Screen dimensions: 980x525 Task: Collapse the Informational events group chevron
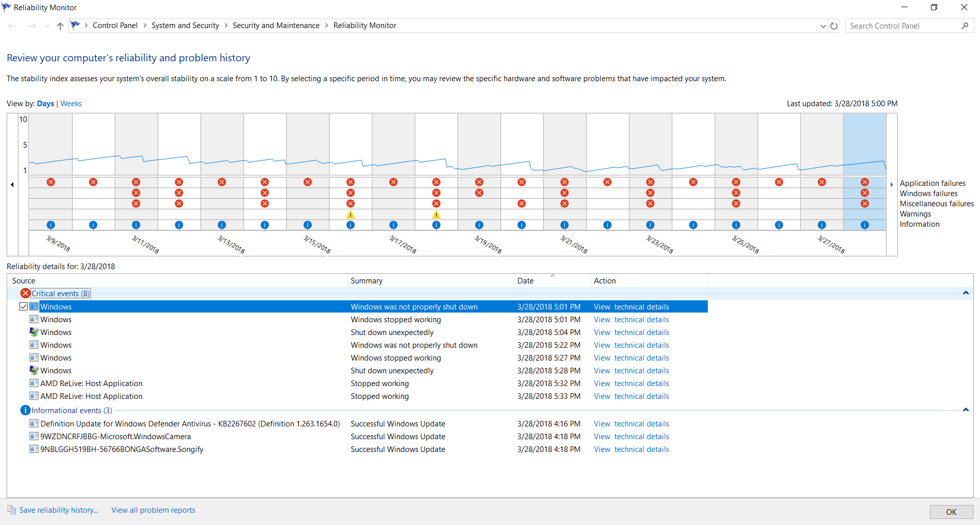pos(966,410)
